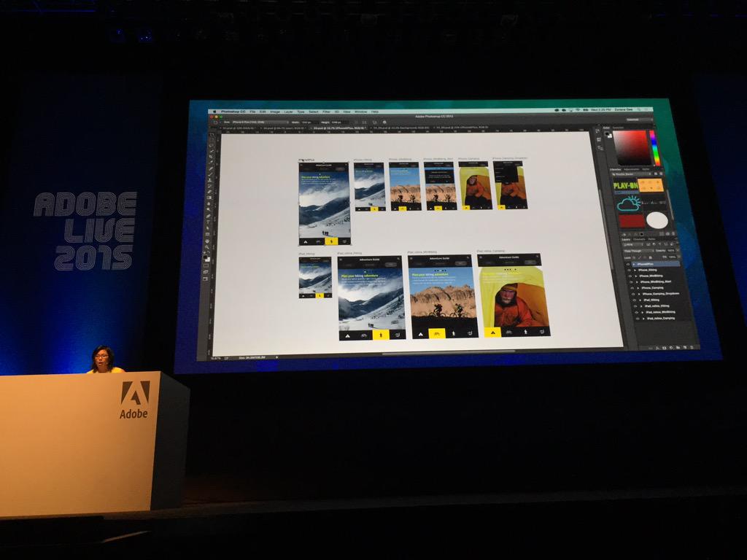Expand the iPhone_Camping group
The image size is (747, 560).
coord(638,288)
